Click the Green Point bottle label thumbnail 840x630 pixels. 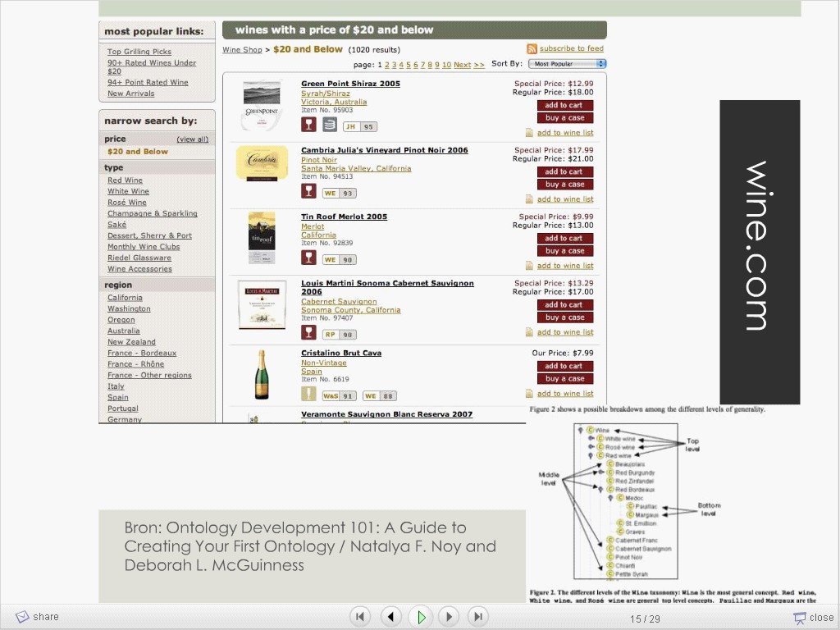pyautogui.click(x=262, y=106)
